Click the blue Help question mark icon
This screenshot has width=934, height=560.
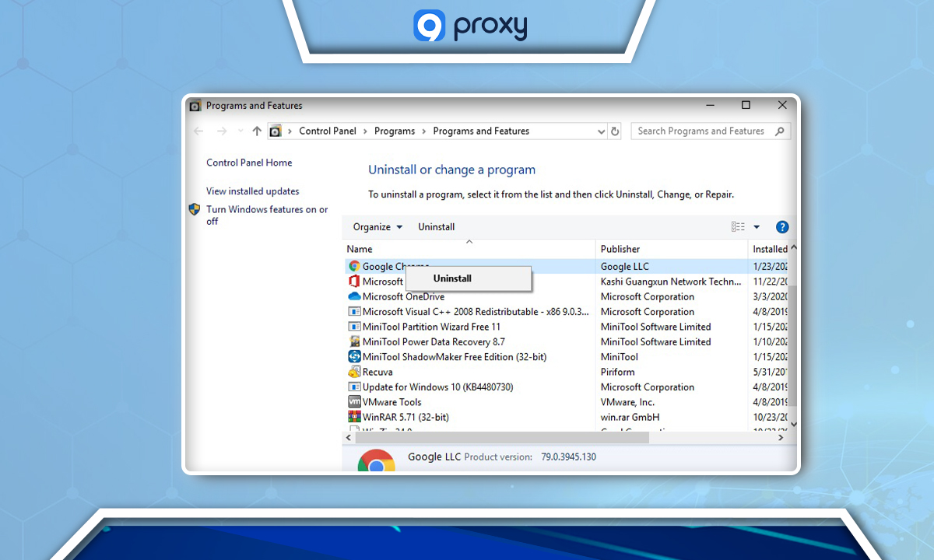[782, 226]
